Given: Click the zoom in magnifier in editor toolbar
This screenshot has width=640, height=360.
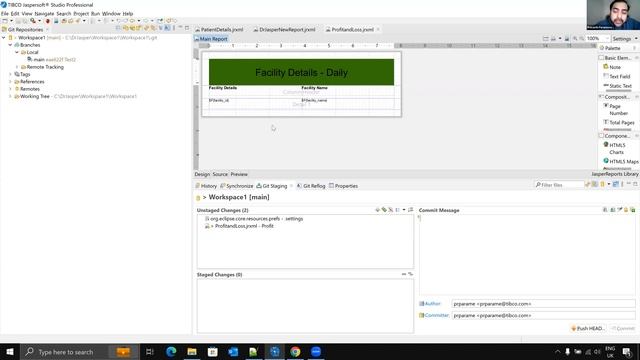Looking at the screenshot, I should (575, 38).
